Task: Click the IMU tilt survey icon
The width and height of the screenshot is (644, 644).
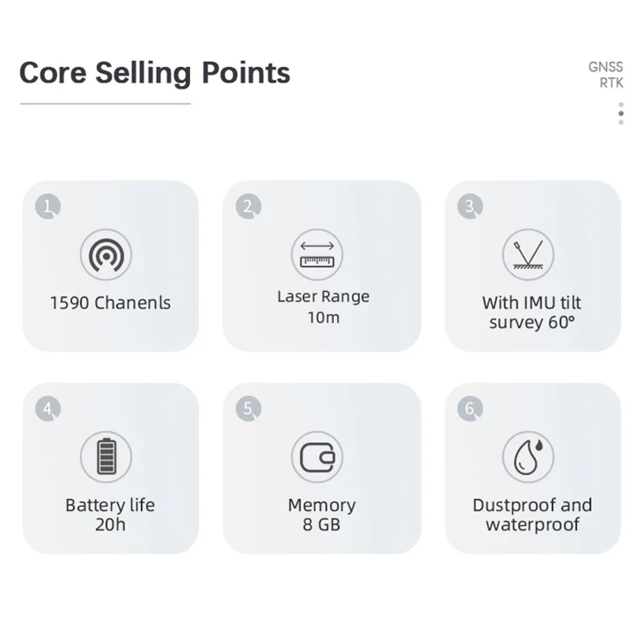Action: click(528, 254)
